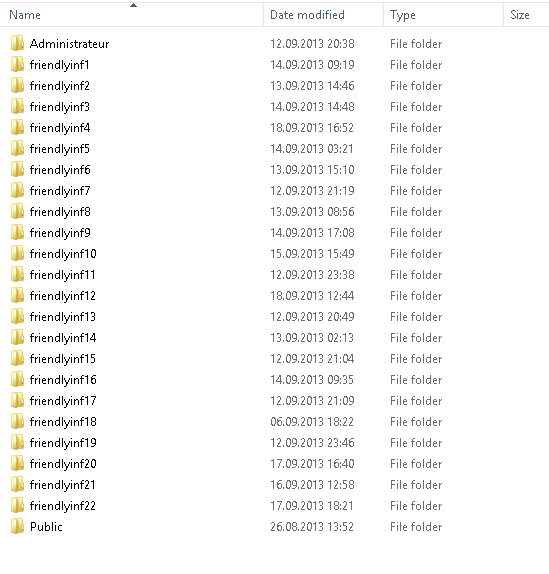Screen dimensions: 549x574
Task: Select the friendlyinf13 folder name
Action: [x=63, y=317]
